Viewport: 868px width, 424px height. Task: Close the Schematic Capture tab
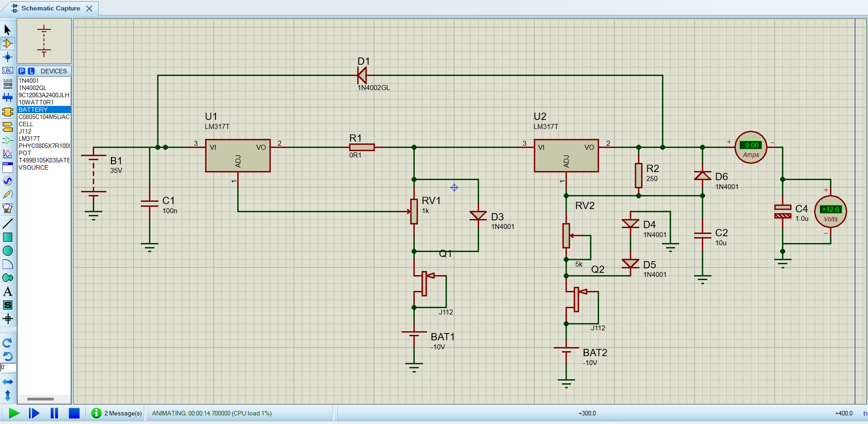(89, 9)
